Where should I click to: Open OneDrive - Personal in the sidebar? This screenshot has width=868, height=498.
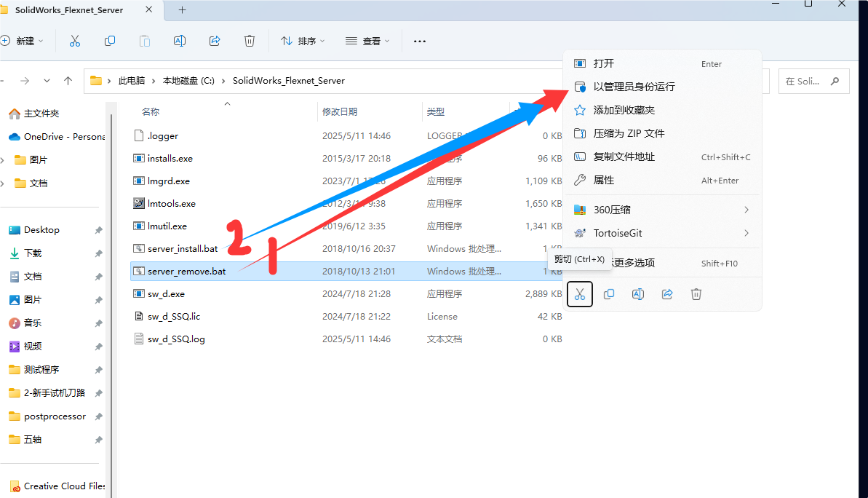tap(56, 137)
